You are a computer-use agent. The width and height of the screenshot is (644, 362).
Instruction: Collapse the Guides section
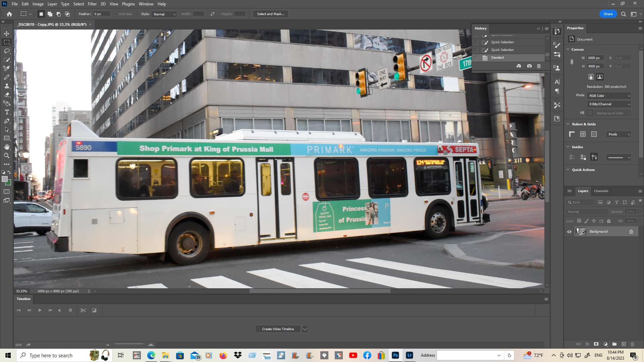pos(568,147)
